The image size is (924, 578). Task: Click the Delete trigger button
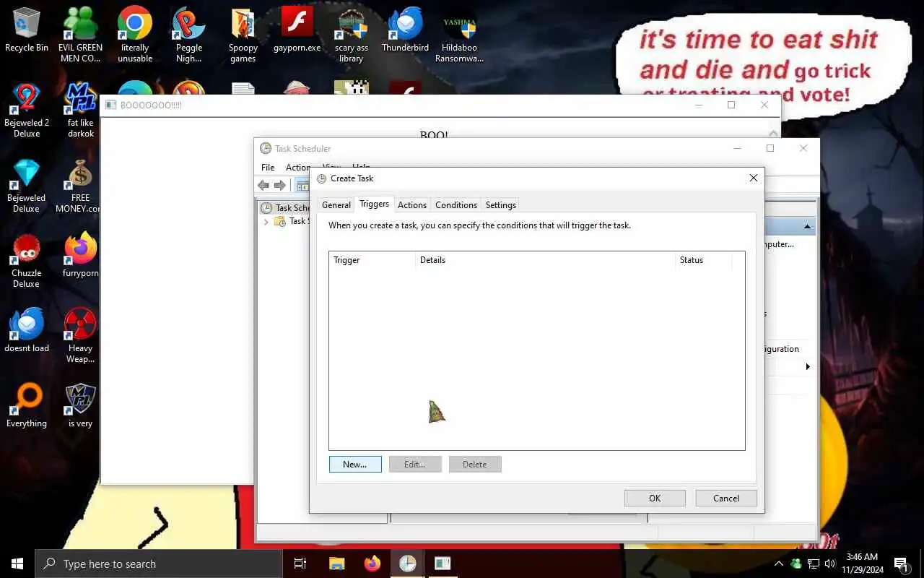tap(475, 465)
